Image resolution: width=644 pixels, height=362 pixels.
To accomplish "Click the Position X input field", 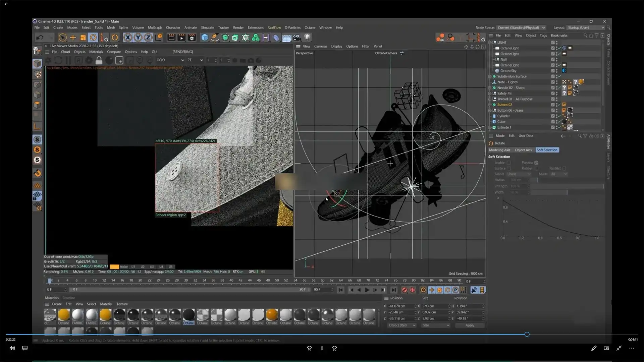I will pos(401,306).
